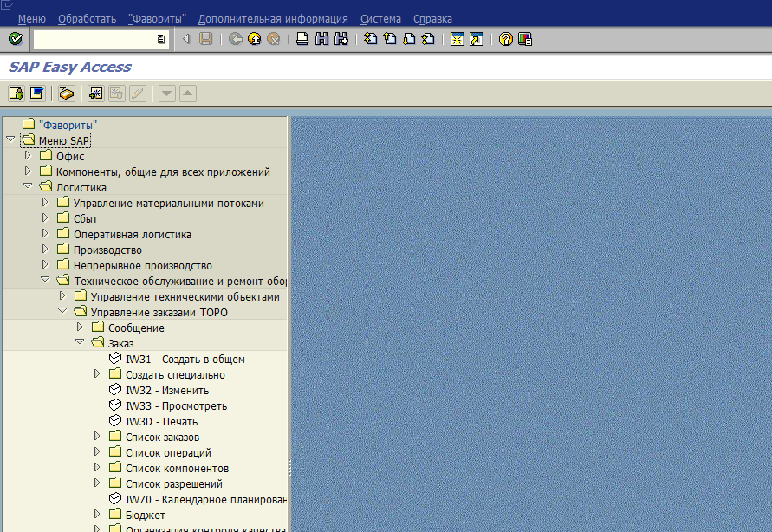Go to Previous Page icon
Screen dimensions: 772x532
pos(389,39)
